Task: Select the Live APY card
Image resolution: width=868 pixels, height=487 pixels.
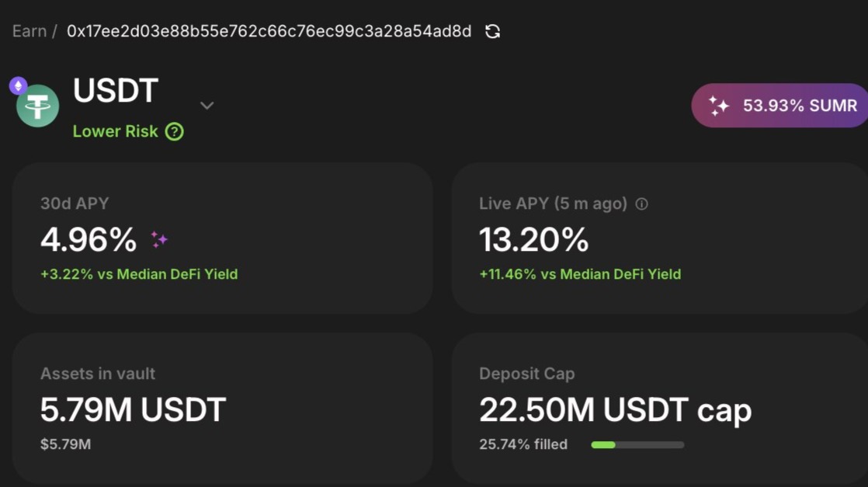Action: (658, 238)
